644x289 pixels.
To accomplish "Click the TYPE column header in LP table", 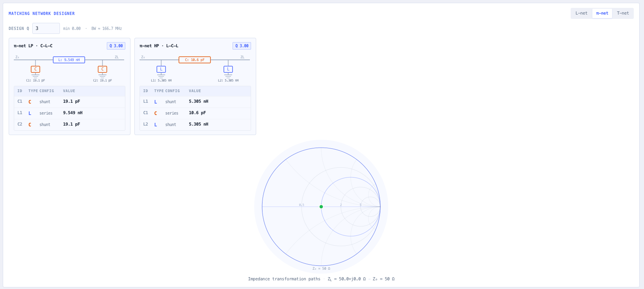I will (33, 91).
